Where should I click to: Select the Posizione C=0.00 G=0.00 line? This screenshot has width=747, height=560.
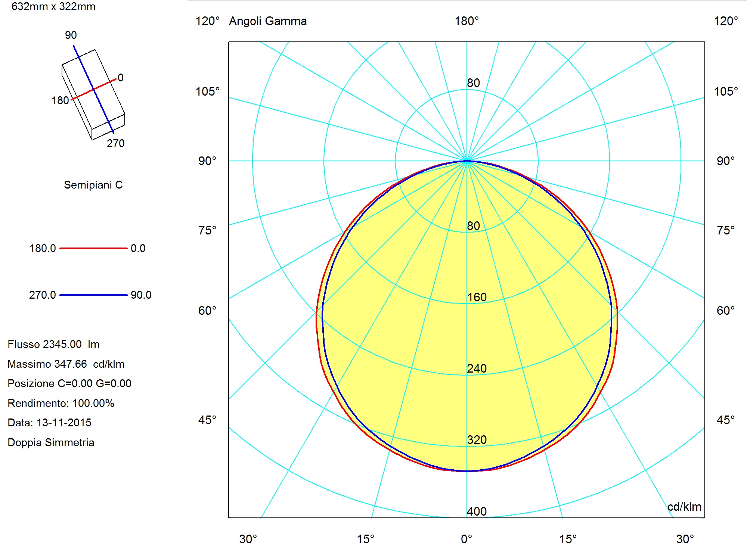pos(69,383)
